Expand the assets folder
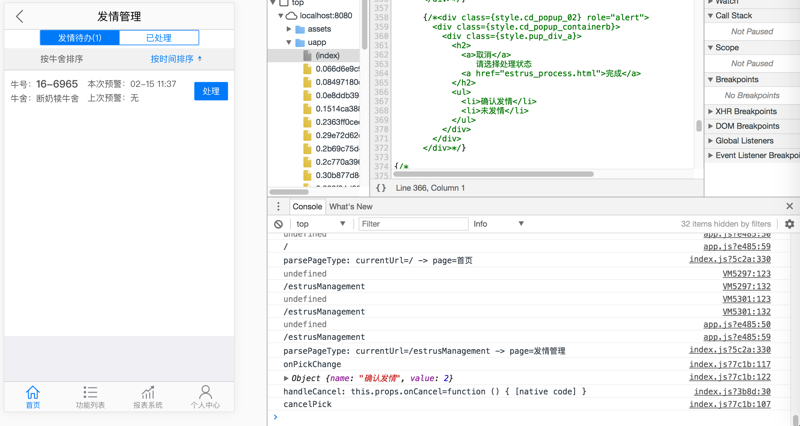The width and height of the screenshot is (800, 426). pos(290,29)
